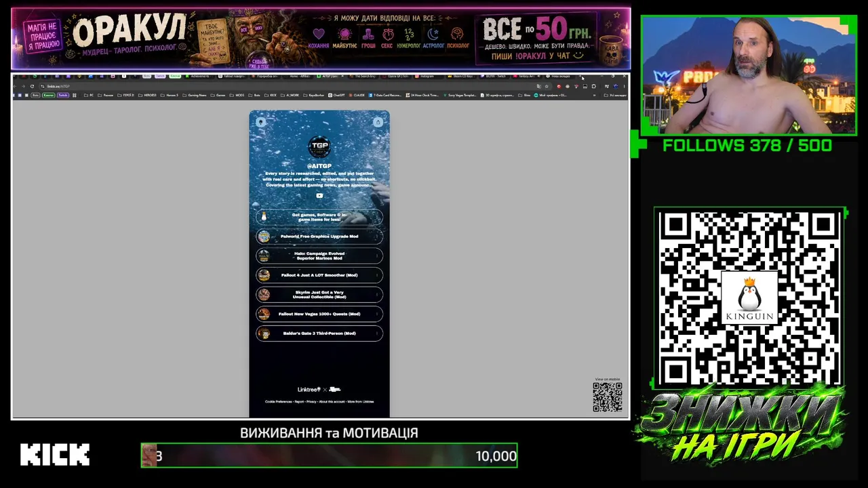The width and height of the screenshot is (868, 488).
Task: Switch to the Achievements tab
Action: (x=199, y=77)
